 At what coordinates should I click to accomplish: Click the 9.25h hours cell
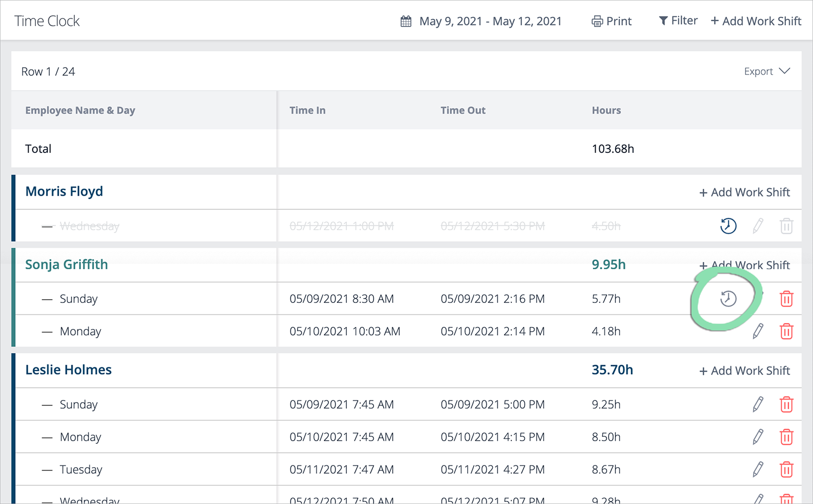(606, 404)
